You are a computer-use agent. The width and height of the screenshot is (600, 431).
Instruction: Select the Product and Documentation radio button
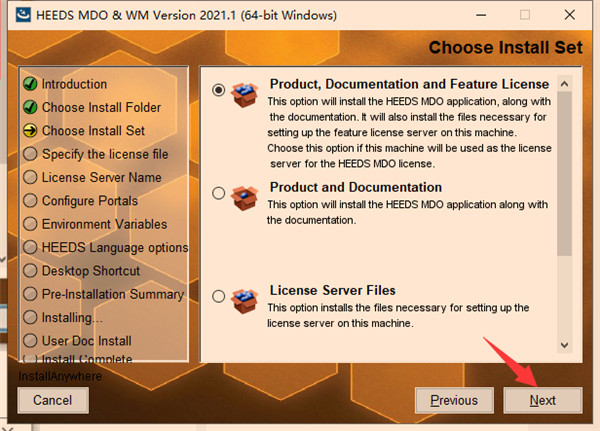point(218,193)
